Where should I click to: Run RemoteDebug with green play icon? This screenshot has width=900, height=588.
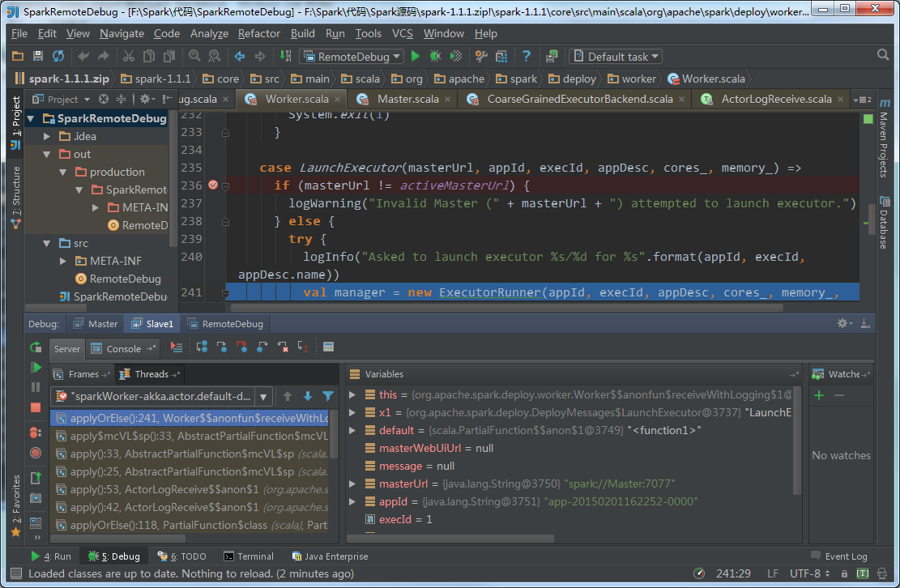pos(416,56)
